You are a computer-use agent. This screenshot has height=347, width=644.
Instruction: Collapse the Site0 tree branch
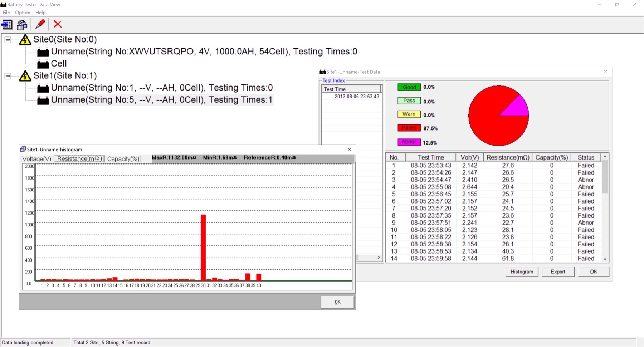tap(7, 40)
